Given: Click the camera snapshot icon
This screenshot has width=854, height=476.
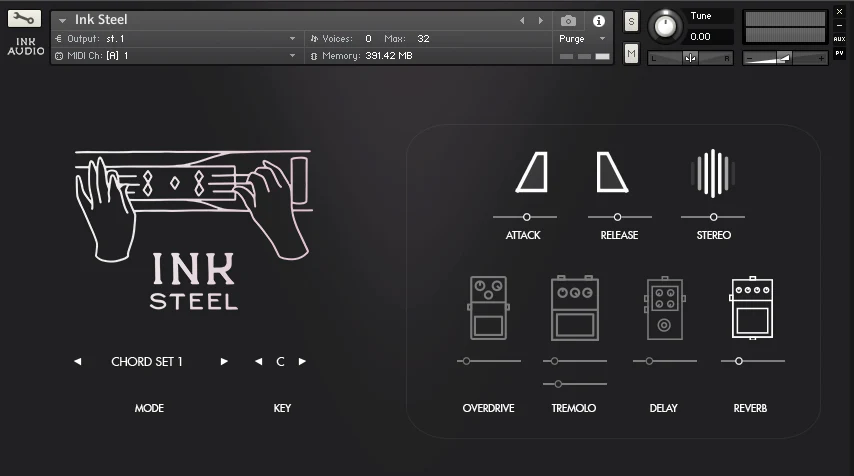Looking at the screenshot, I should 568,21.
